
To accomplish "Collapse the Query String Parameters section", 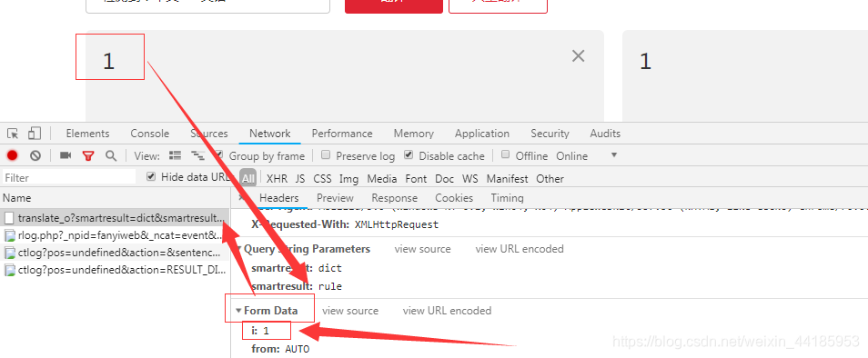I will [238, 249].
